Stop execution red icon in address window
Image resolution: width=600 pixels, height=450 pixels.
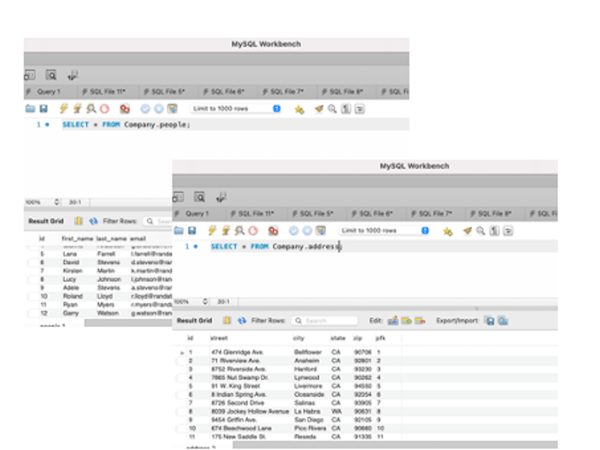click(253, 231)
